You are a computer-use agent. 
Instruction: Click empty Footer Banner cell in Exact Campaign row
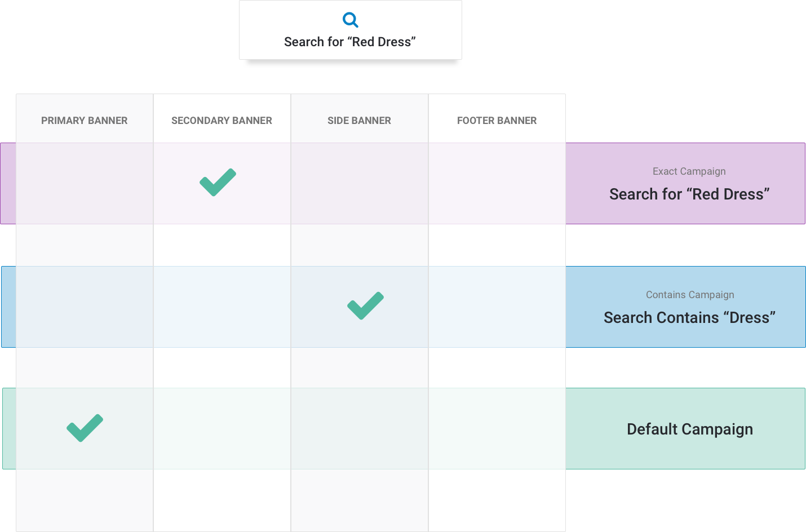[x=497, y=184]
